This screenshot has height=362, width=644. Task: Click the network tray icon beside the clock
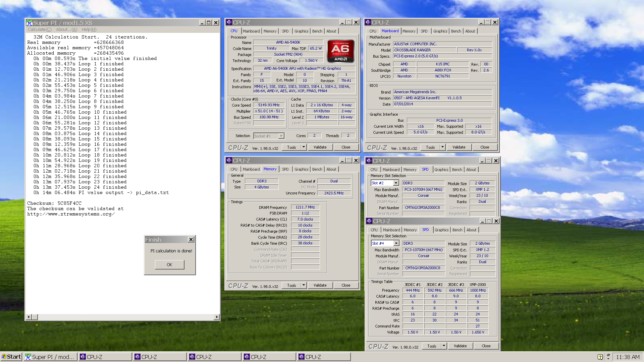(x=608, y=357)
